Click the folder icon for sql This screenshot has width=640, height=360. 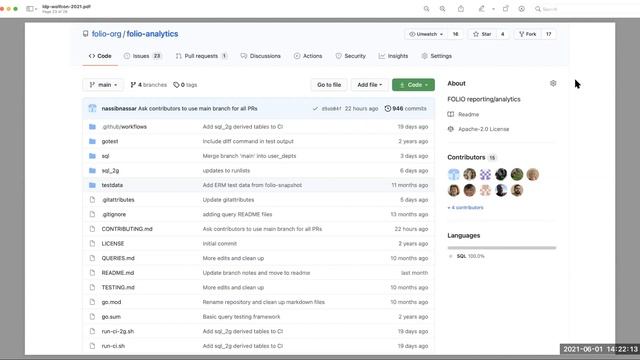[92, 156]
